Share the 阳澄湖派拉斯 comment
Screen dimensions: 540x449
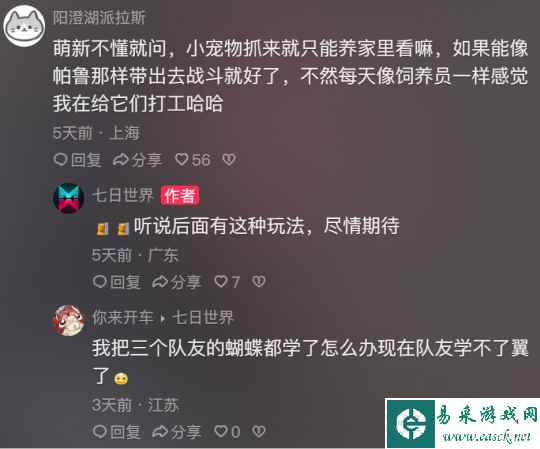point(137,160)
